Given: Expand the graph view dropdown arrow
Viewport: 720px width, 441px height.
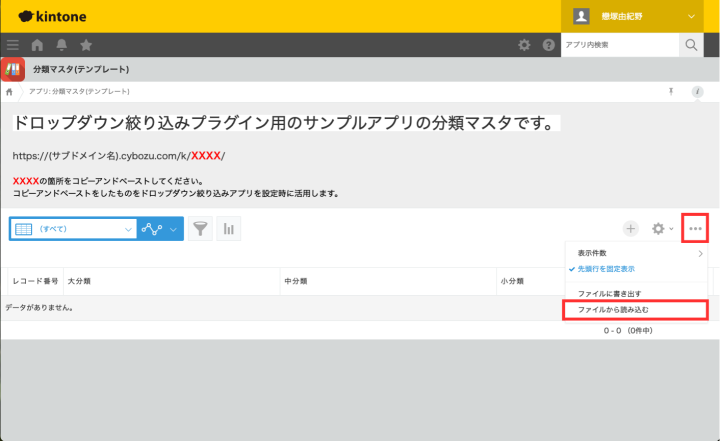Looking at the screenshot, I should pos(175,229).
